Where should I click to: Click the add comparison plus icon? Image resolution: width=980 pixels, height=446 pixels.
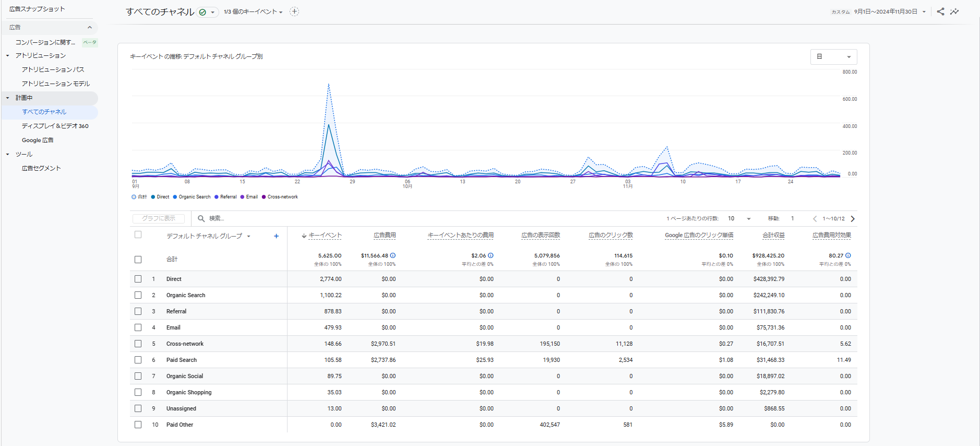[294, 11]
